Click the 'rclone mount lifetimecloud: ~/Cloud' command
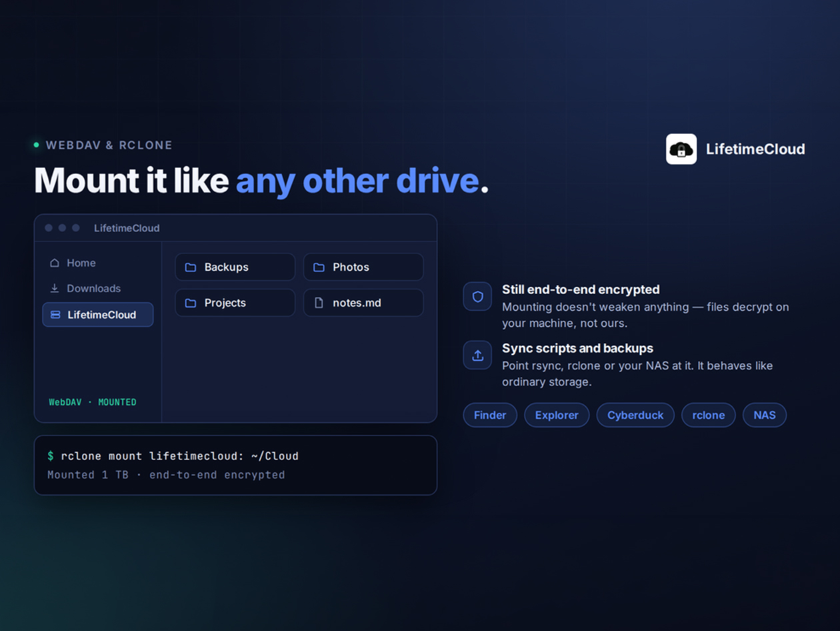 (179, 456)
